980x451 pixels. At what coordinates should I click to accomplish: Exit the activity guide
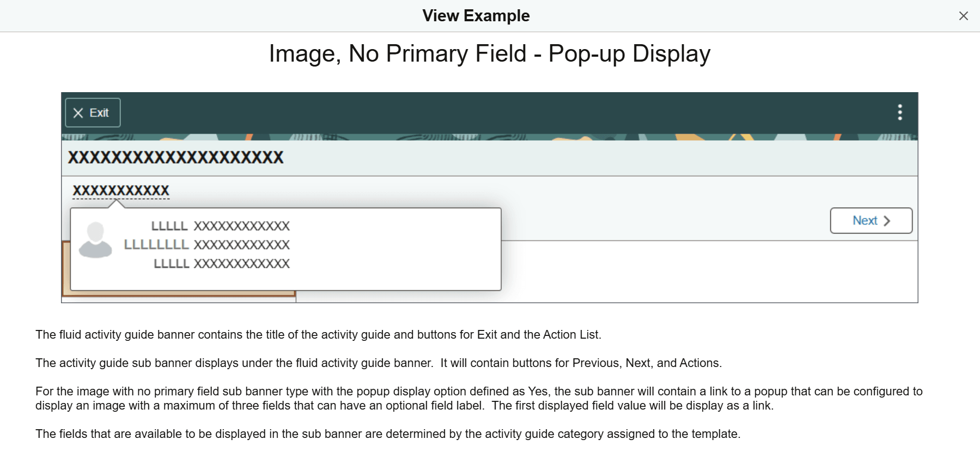[92, 112]
